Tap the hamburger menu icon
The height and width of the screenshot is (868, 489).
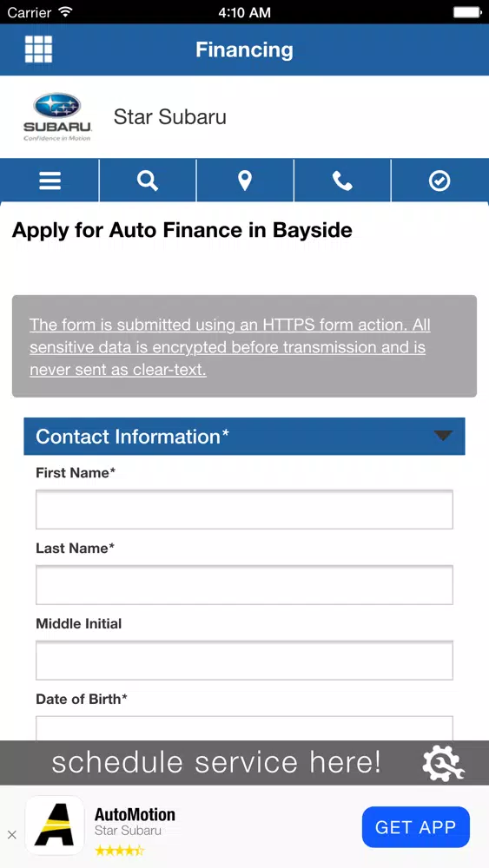50,181
